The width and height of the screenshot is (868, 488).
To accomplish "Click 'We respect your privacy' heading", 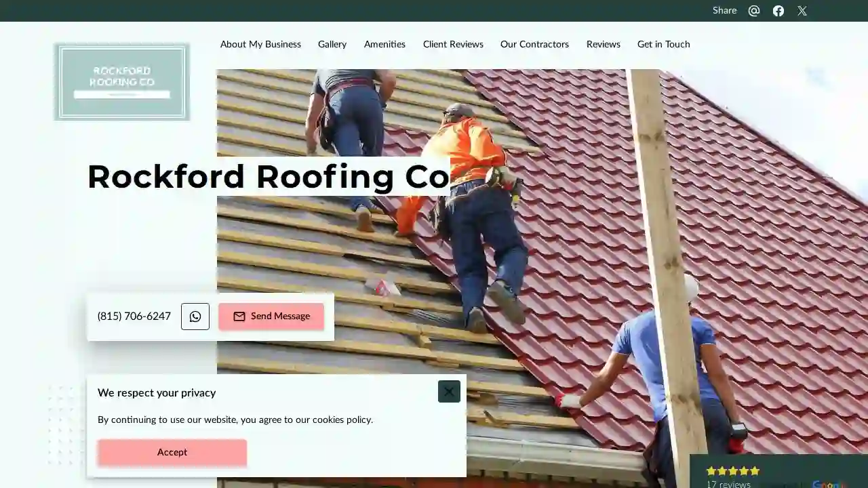I will 157,393.
